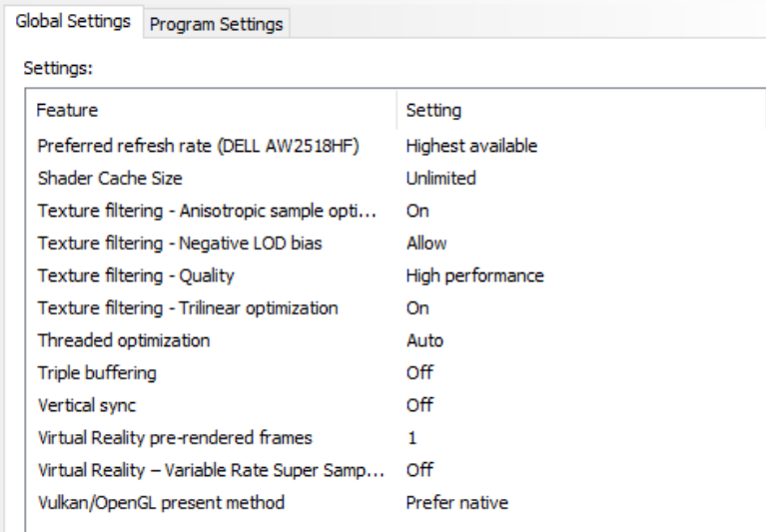Open the Prefer native setting value
Viewport: 766px width, 532px height.
click(457, 503)
